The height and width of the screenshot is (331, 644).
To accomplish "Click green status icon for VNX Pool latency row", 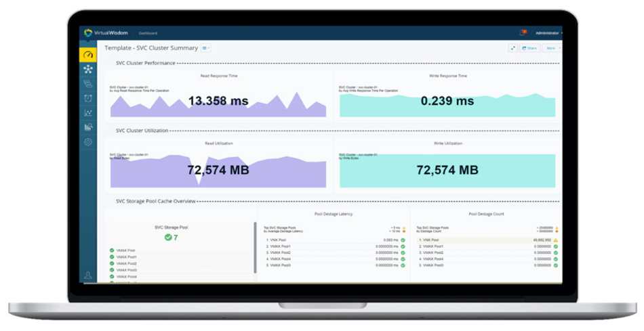I will pos(403,240).
